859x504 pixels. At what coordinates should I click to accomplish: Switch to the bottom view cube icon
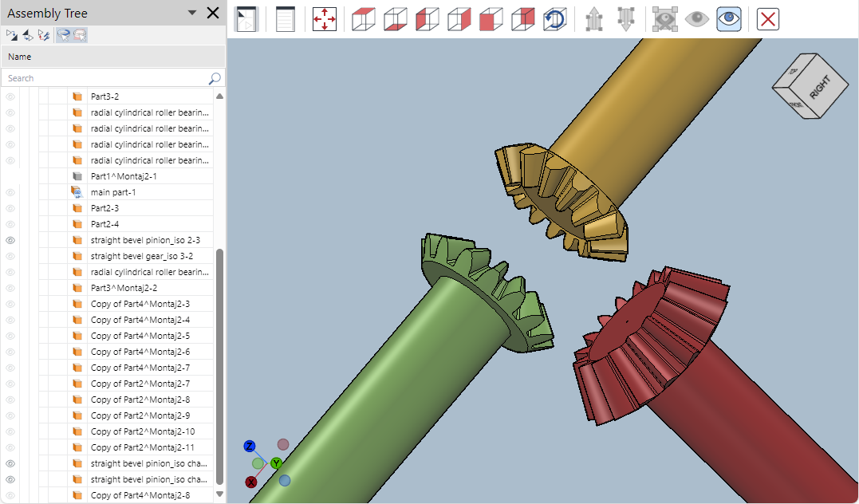tap(395, 19)
